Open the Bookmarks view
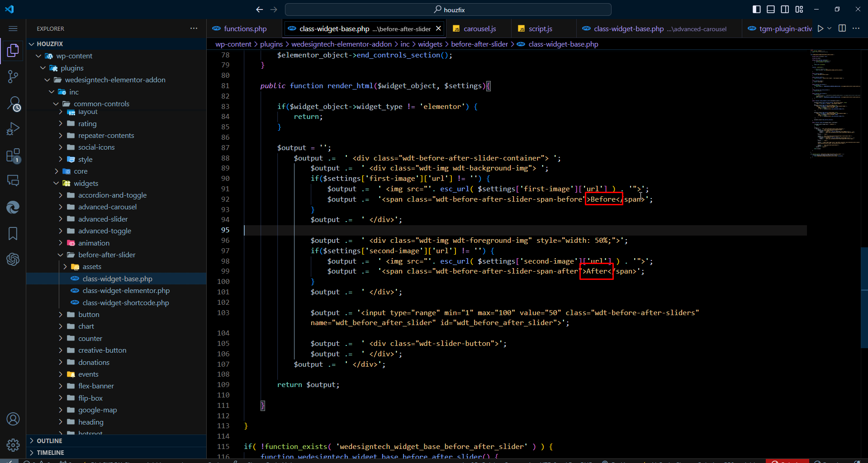The image size is (868, 463). click(x=13, y=233)
